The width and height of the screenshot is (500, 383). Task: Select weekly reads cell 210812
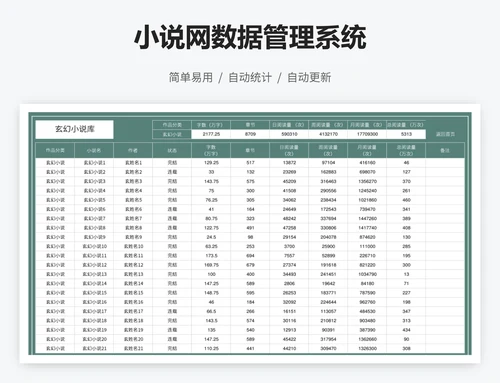coord(328,321)
